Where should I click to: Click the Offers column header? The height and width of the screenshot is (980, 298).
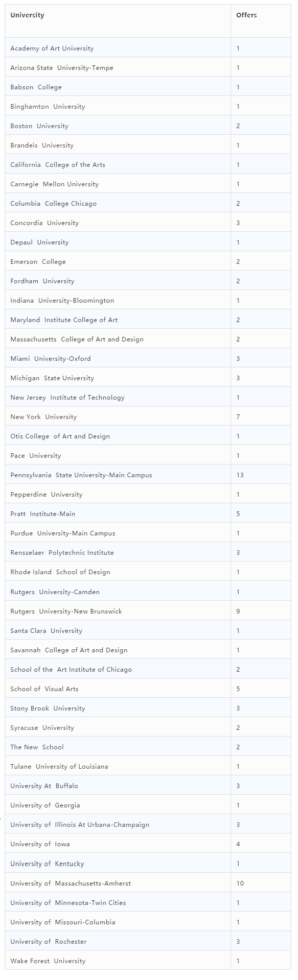[246, 15]
